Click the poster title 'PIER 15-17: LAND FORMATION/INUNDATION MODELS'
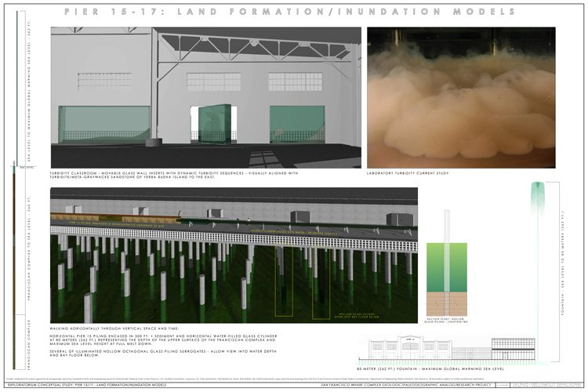Screen dimensions: 588x392 pos(289,12)
